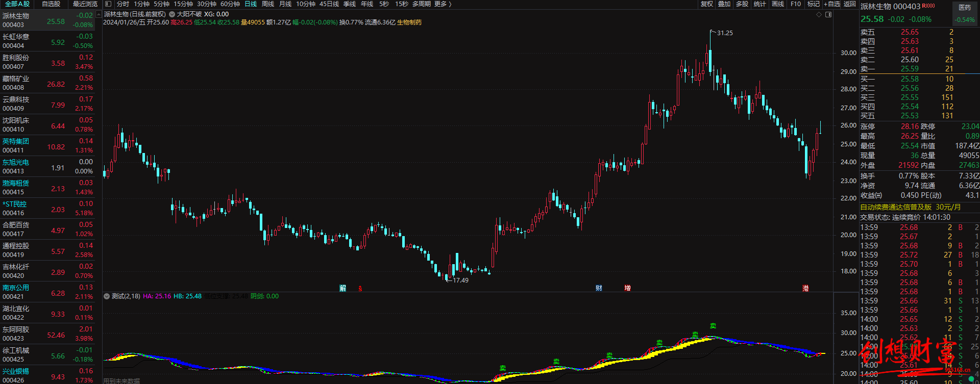
Task: Select the 1分钟 period
Action: [141, 4]
